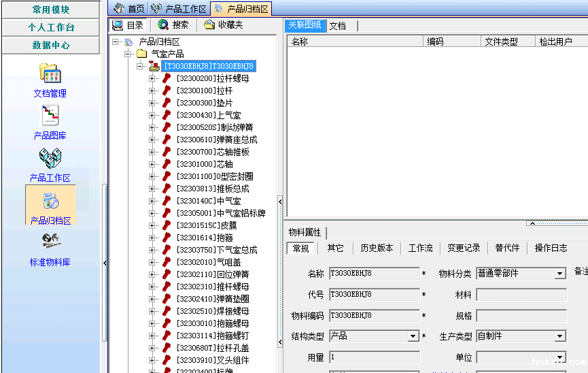Open 结构类型 dropdown list
588x373 pixels.
click(x=413, y=336)
